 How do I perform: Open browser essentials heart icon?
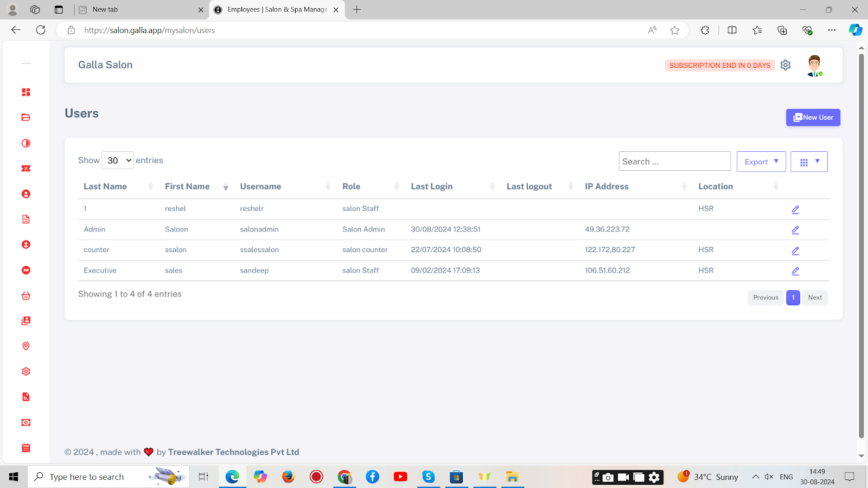tap(807, 30)
